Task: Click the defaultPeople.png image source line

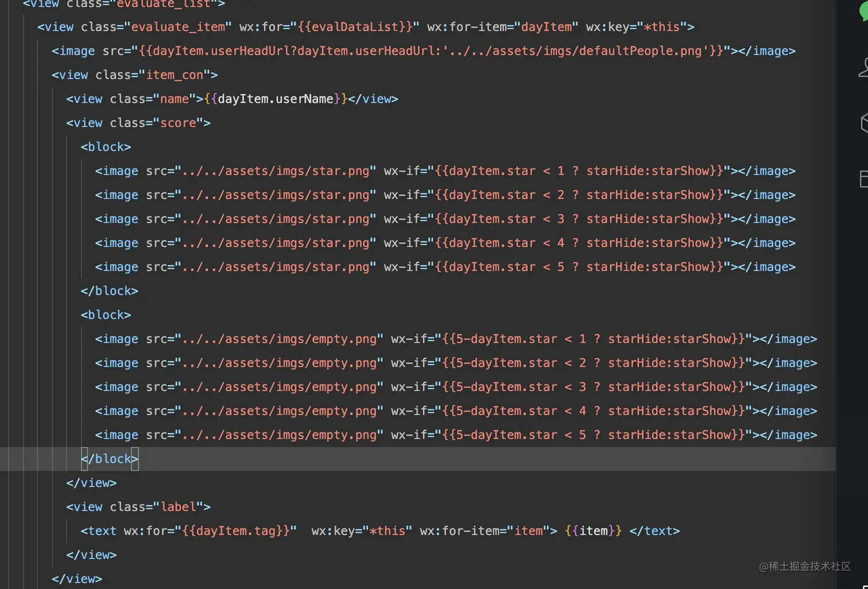Action: 424,51
